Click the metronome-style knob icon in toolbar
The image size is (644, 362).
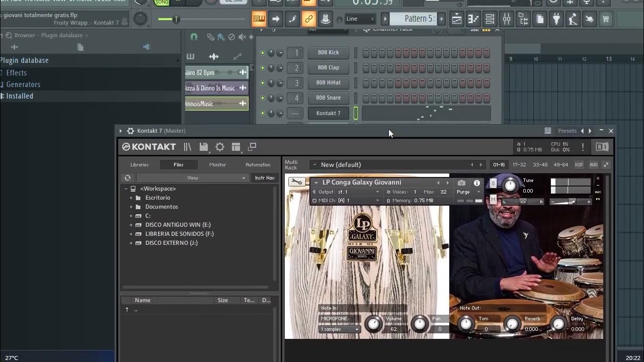pos(326,19)
